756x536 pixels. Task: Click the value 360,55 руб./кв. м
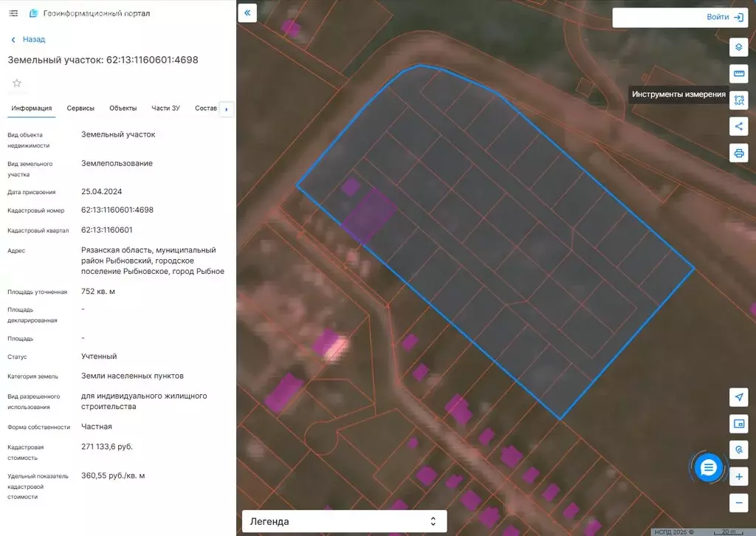[x=113, y=475]
